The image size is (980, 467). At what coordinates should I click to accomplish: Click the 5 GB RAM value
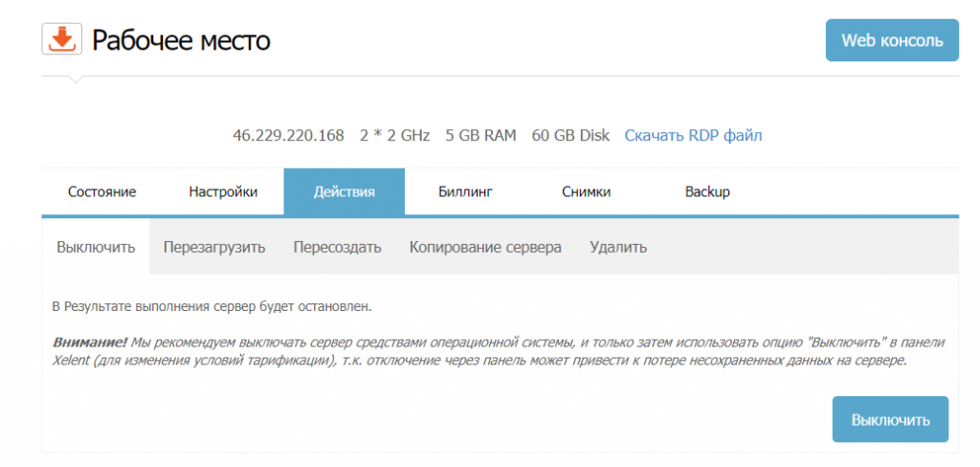[x=480, y=135]
